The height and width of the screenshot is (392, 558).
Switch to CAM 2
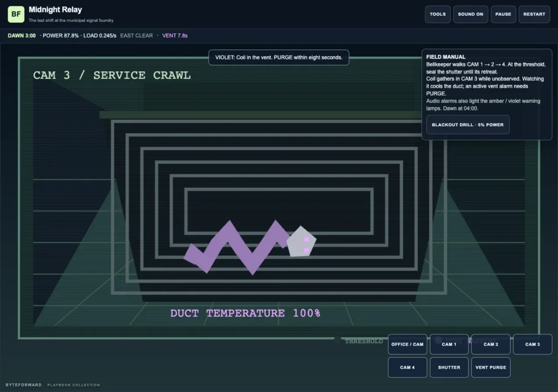tap(491, 344)
